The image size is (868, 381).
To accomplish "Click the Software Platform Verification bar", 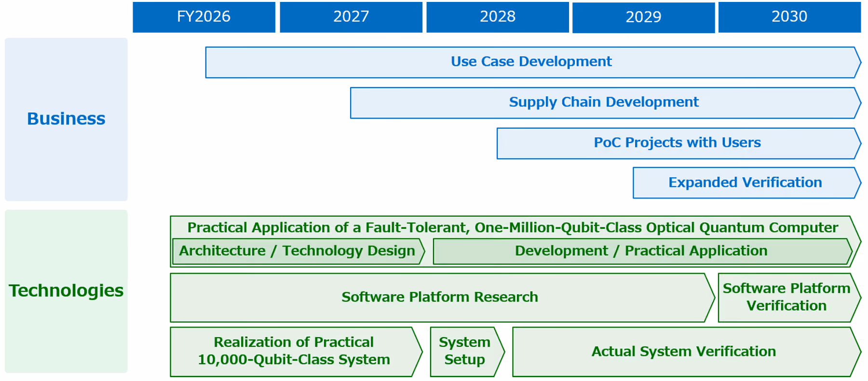I will (789, 298).
